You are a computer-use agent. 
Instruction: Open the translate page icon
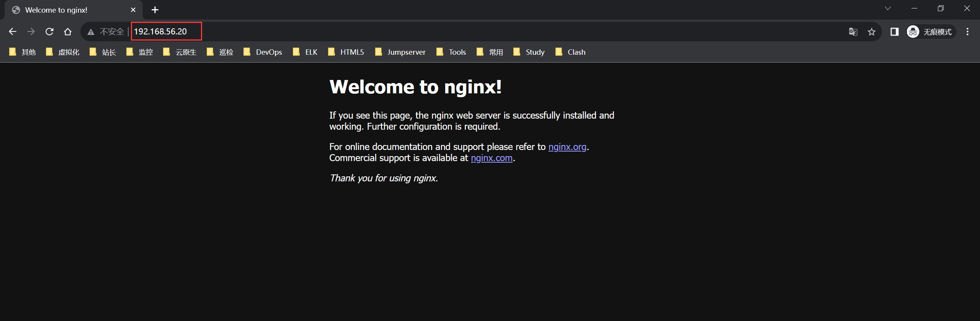[853, 32]
